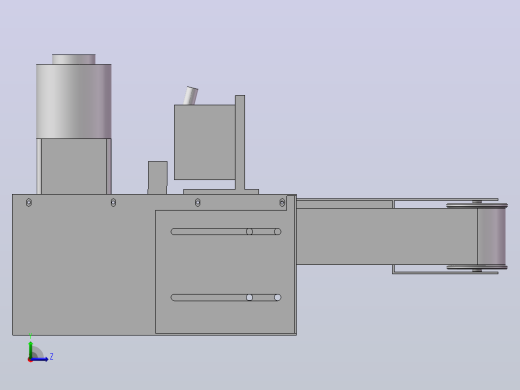Select the small cap atop the motor cylinder
This screenshot has width=520, height=390.
coord(74,59)
